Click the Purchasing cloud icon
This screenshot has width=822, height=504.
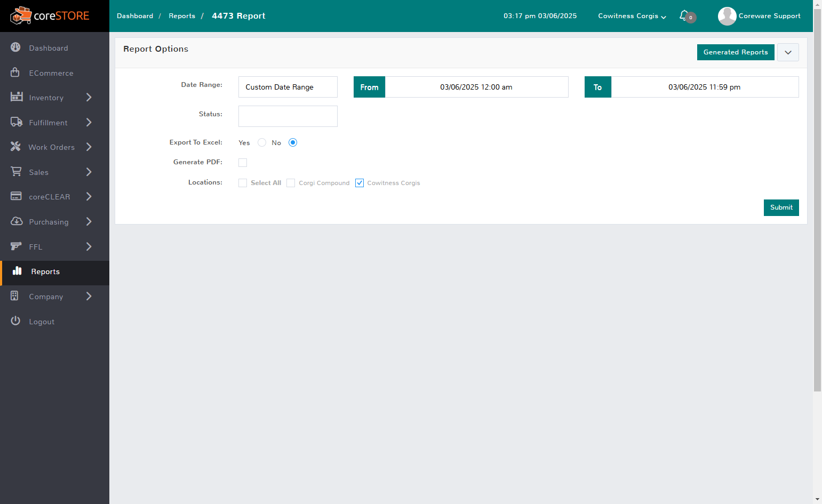(17, 221)
